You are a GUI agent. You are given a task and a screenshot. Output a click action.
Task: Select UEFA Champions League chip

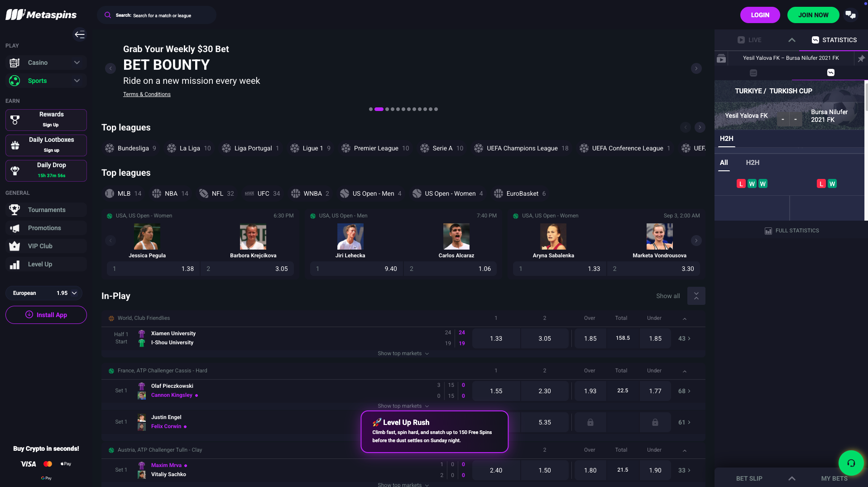pos(521,148)
